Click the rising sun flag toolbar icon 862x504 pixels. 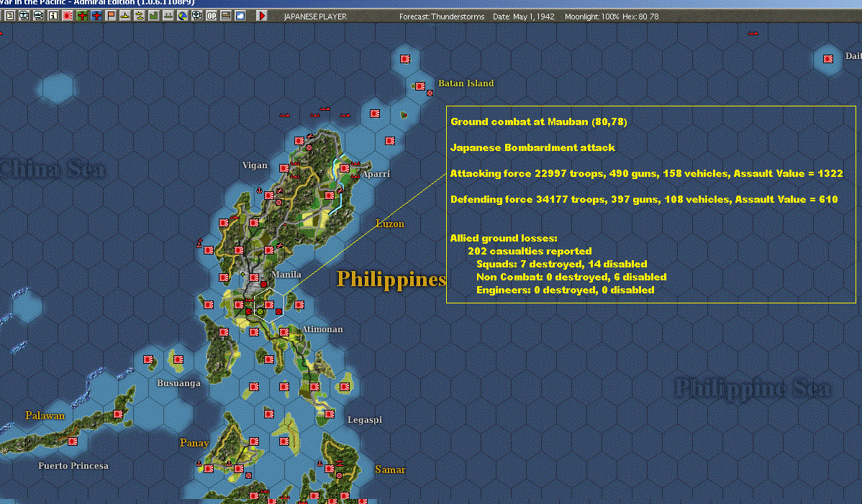tap(67, 16)
